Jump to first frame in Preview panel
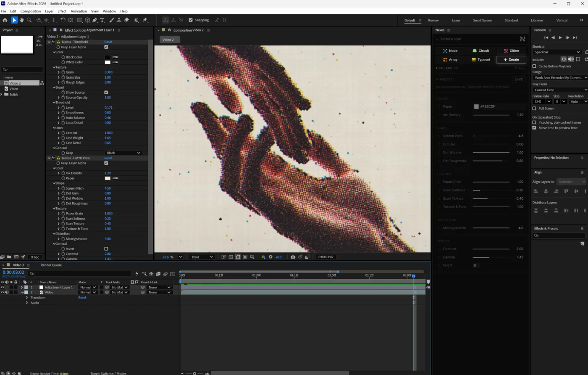This screenshot has height=375, width=588. [546, 38]
